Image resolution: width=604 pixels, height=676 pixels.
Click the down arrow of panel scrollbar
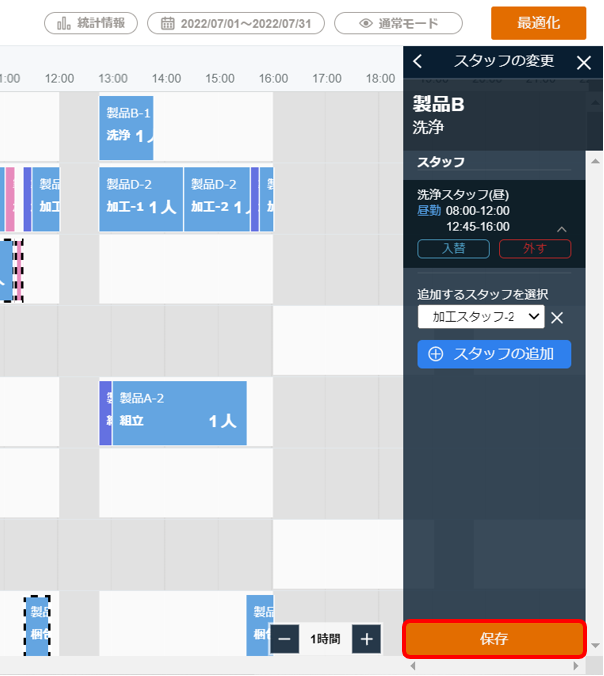595,645
